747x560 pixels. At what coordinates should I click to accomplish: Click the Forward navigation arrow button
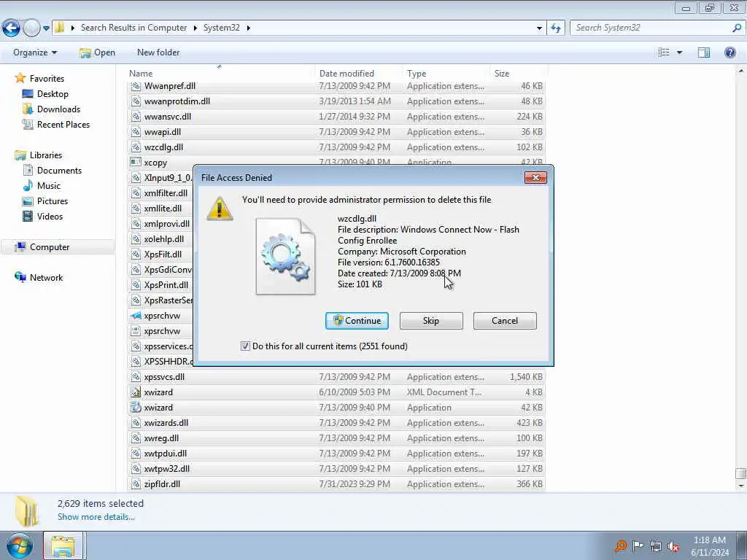(31, 28)
